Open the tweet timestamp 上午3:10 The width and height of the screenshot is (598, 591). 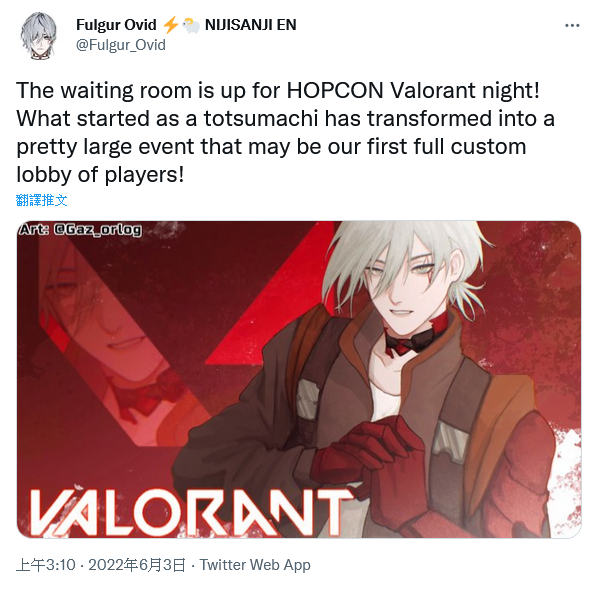[46, 565]
